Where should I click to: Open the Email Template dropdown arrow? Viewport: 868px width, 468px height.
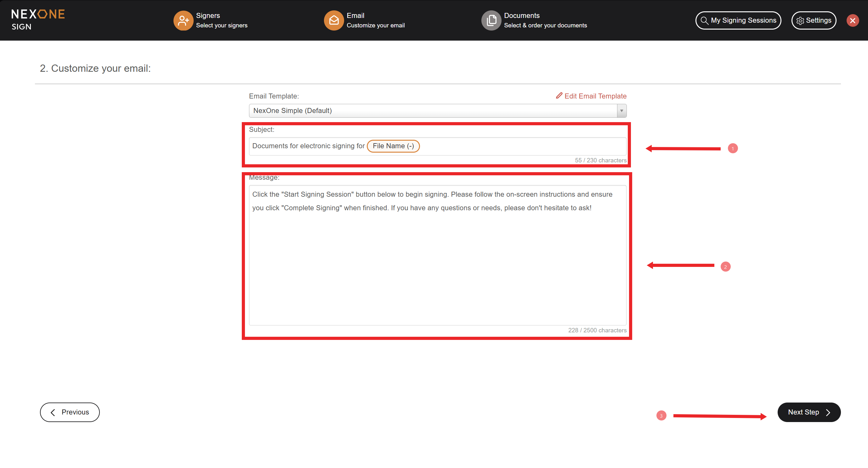621,110
